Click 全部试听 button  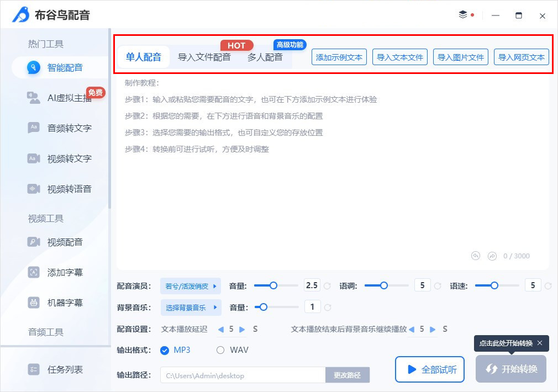(x=430, y=369)
